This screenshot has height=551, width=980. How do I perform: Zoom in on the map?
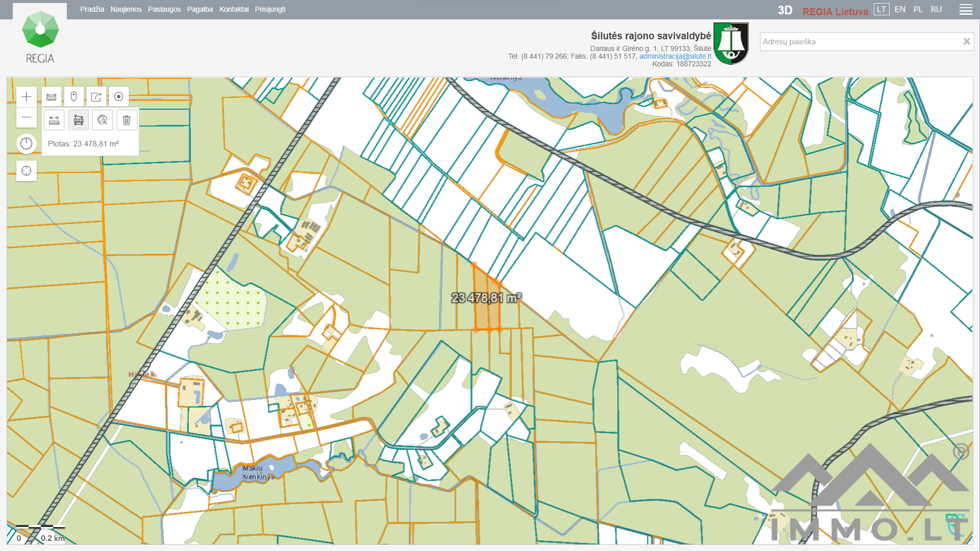tap(27, 97)
